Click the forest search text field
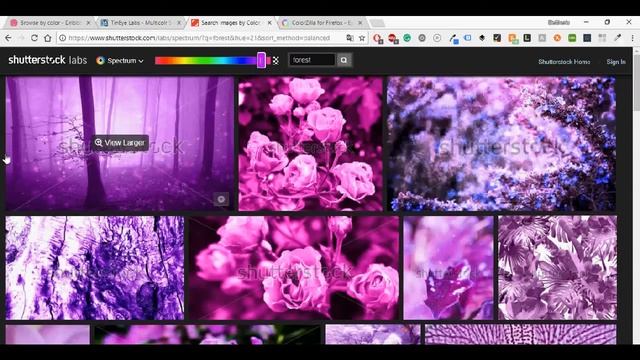640x360 pixels. (312, 60)
